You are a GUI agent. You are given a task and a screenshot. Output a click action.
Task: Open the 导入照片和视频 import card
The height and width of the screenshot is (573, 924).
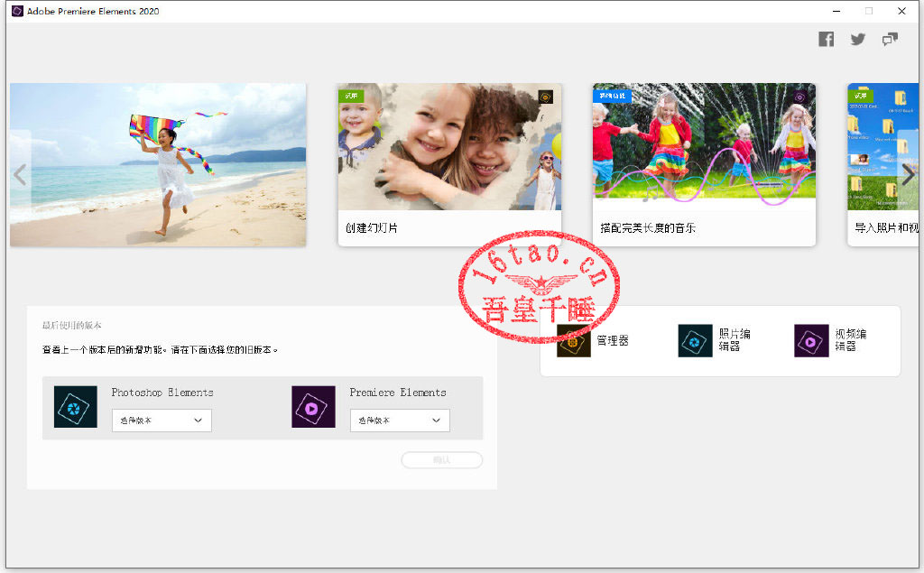tap(884, 164)
